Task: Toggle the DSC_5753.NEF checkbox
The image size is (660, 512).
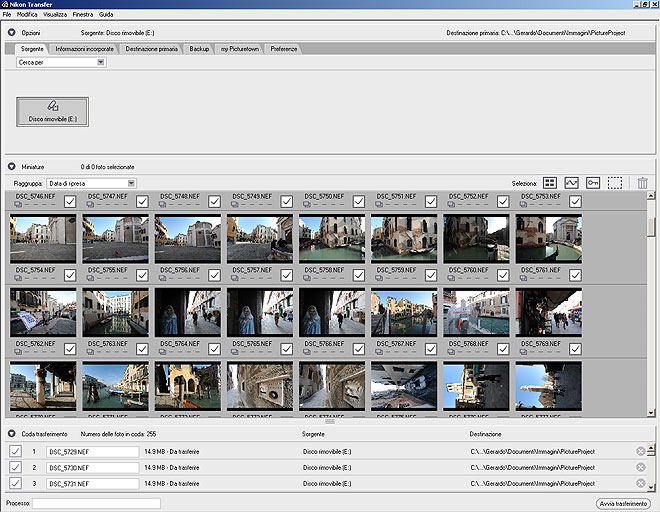Action: [x=575, y=202]
